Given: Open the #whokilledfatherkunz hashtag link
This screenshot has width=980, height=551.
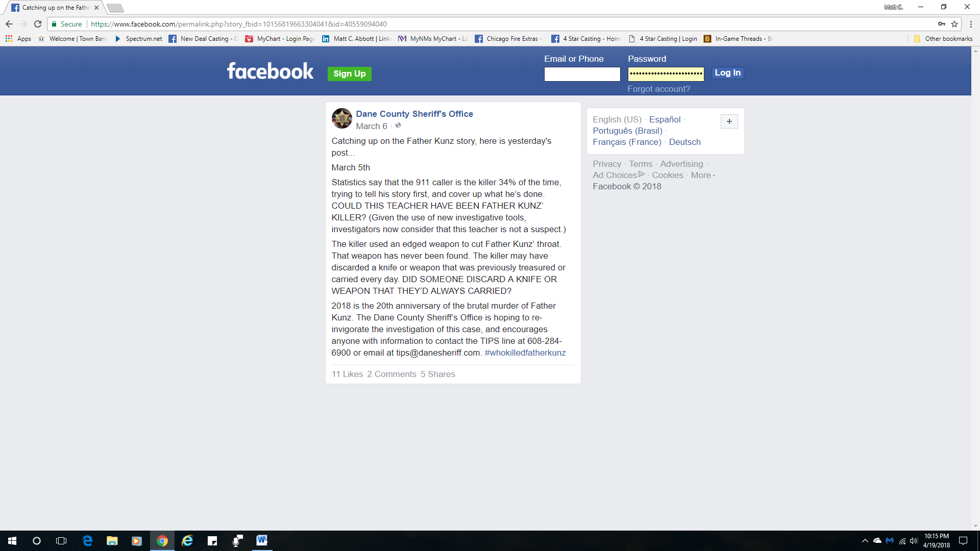Looking at the screenshot, I should [x=525, y=353].
